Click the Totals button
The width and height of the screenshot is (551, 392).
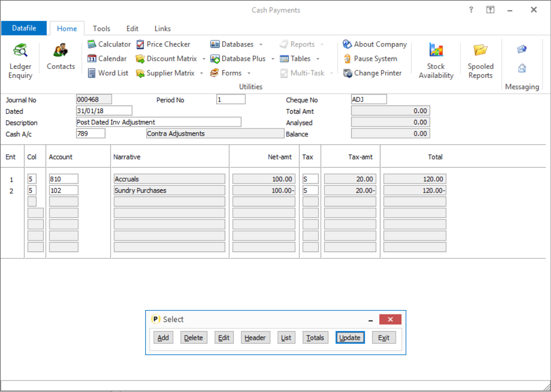(x=315, y=337)
